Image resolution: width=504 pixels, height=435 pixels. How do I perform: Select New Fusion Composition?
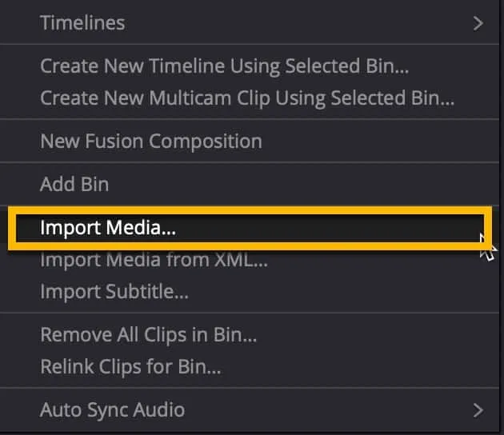click(x=150, y=142)
